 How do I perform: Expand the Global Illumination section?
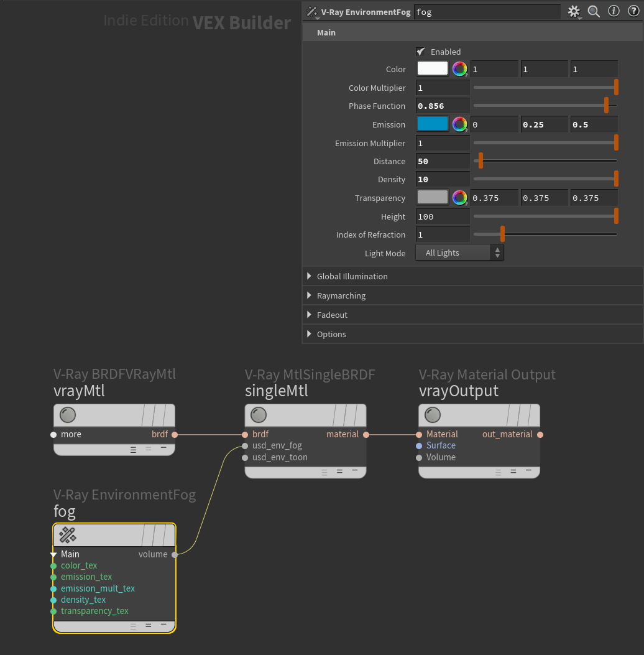(x=310, y=276)
